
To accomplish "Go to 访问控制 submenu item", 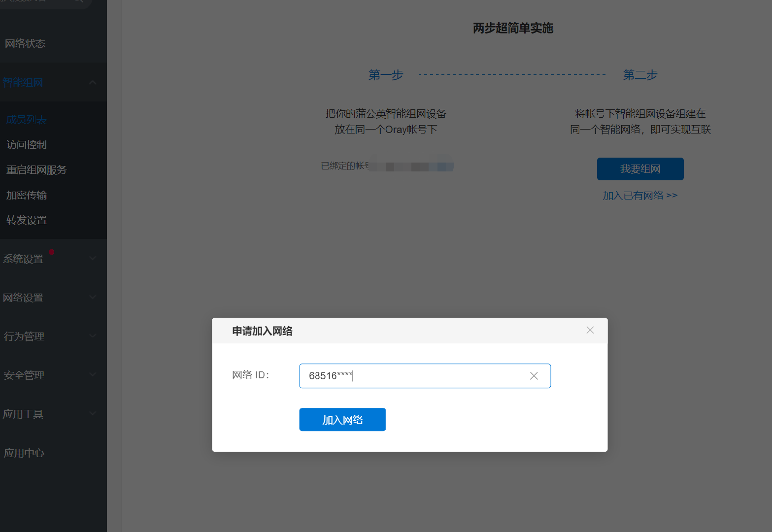I will click(x=27, y=144).
